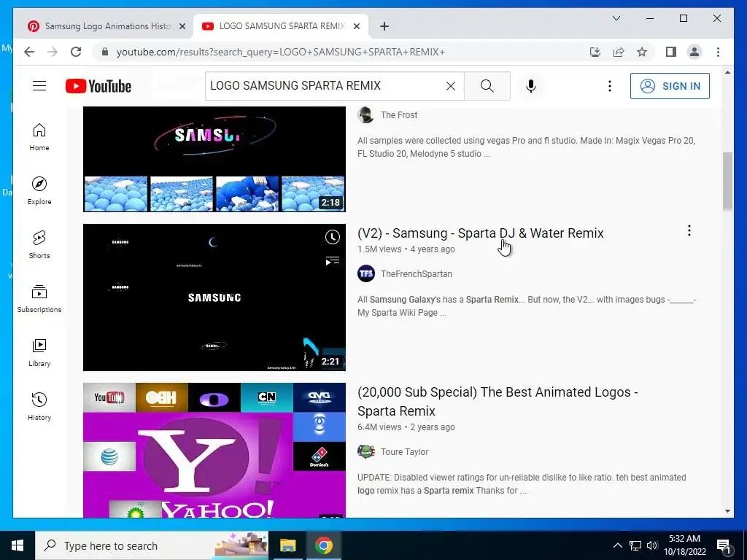Click scrollbar down arrow
Image resolution: width=747 pixels, height=560 pixels.
point(727,511)
